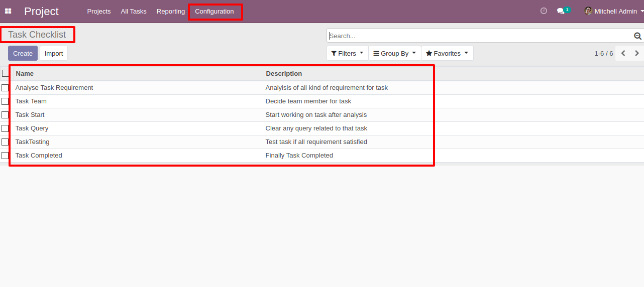The image size is (644, 287).
Task: Open the Group By dropdown
Action: pyautogui.click(x=395, y=53)
